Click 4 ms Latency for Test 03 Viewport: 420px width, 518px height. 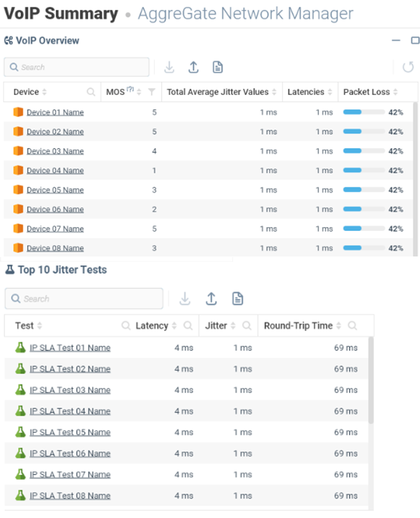(x=184, y=390)
